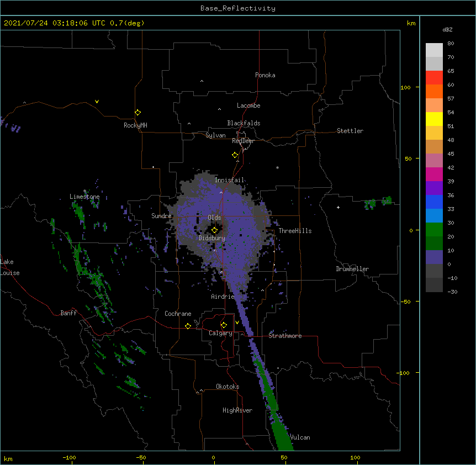Select the orange 57 dBZ color swatch

pos(434,91)
